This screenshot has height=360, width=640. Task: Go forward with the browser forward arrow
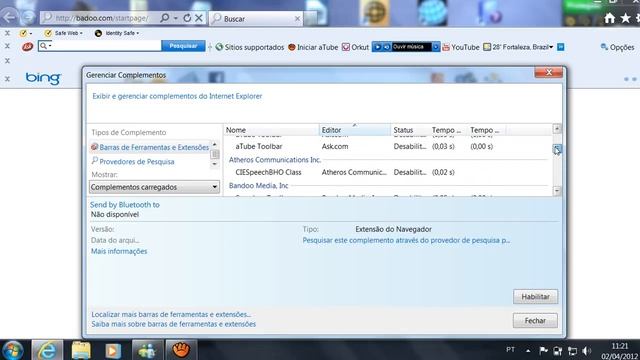(28, 17)
